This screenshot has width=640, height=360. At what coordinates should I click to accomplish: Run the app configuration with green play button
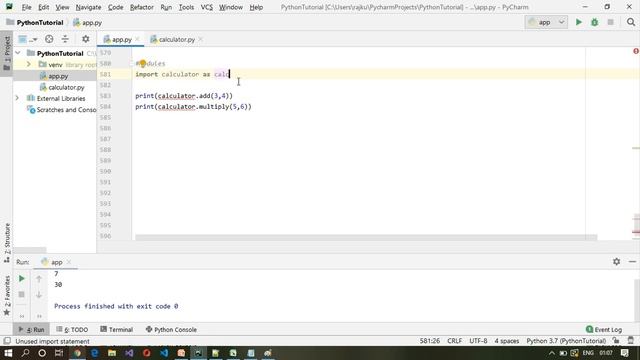point(578,22)
